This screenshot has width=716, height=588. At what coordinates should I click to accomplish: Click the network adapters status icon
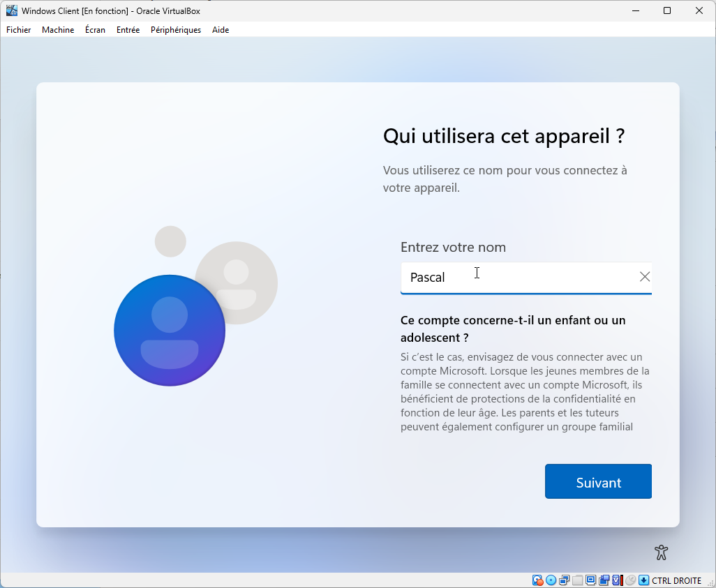click(565, 580)
